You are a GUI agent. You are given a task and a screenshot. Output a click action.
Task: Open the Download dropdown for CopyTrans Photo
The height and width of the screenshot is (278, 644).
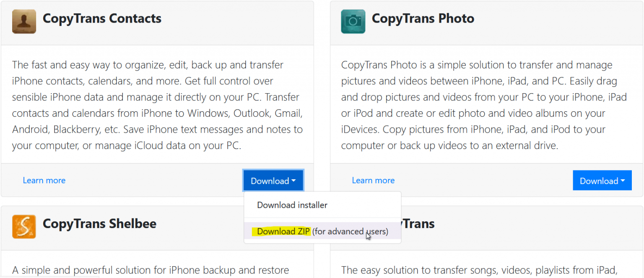[602, 180]
